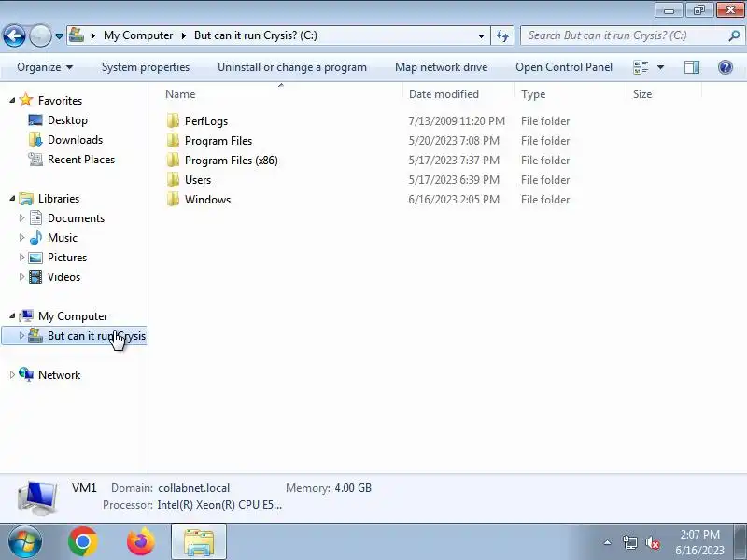This screenshot has width=747, height=560.
Task: Sort by the Name column header
Action: coord(281,94)
